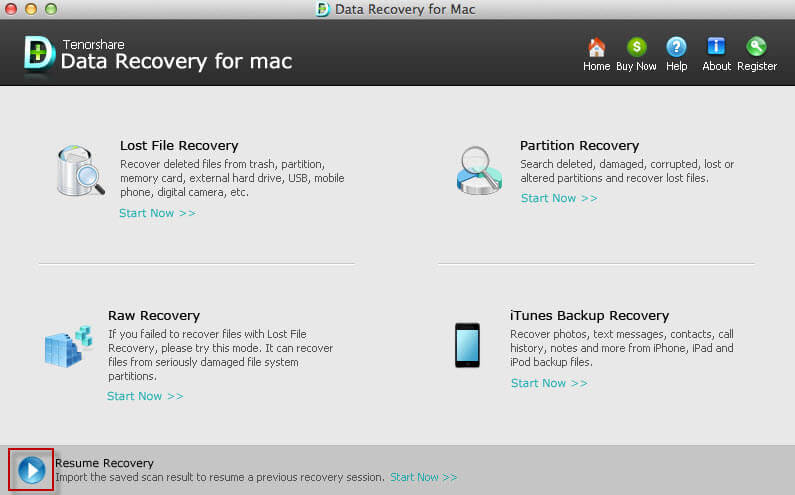795x495 pixels.
Task: Start Now under iTunes Backup Recovery
Action: pyautogui.click(x=549, y=383)
